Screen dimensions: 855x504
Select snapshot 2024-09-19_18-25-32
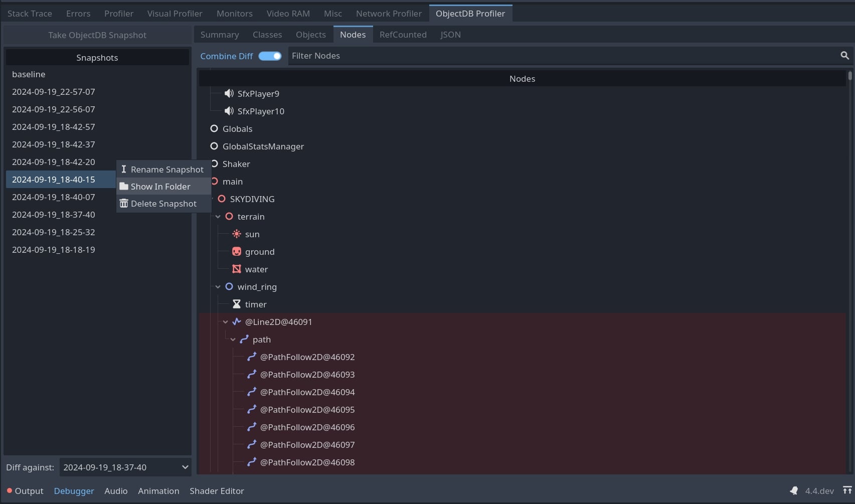point(53,232)
